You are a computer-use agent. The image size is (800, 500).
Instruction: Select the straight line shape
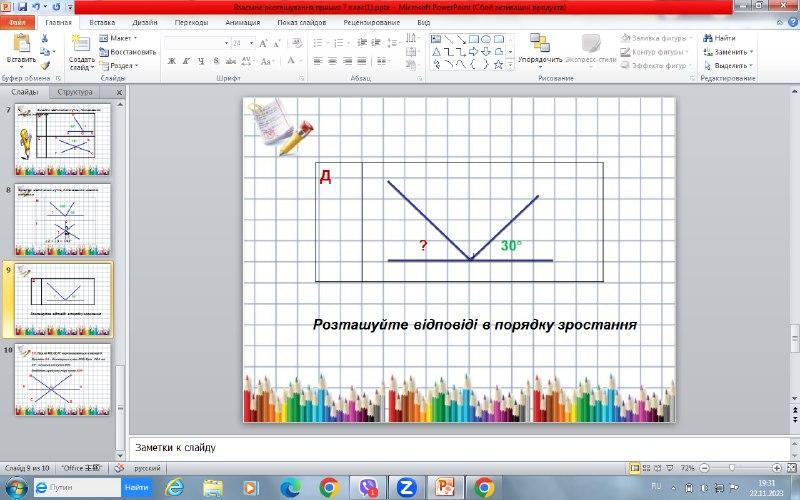point(448,39)
